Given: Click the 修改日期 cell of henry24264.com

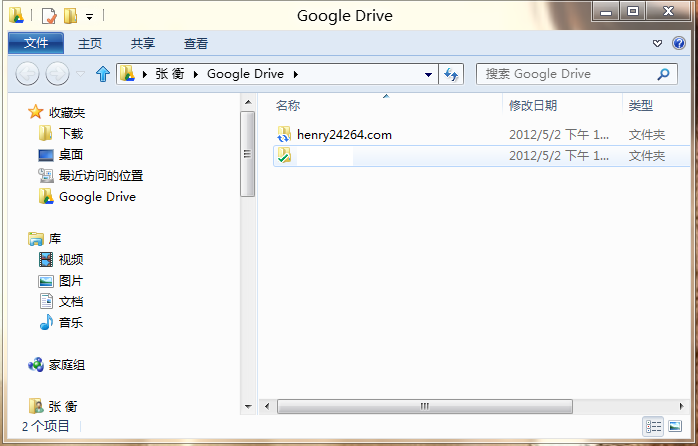Looking at the screenshot, I should coord(559,134).
